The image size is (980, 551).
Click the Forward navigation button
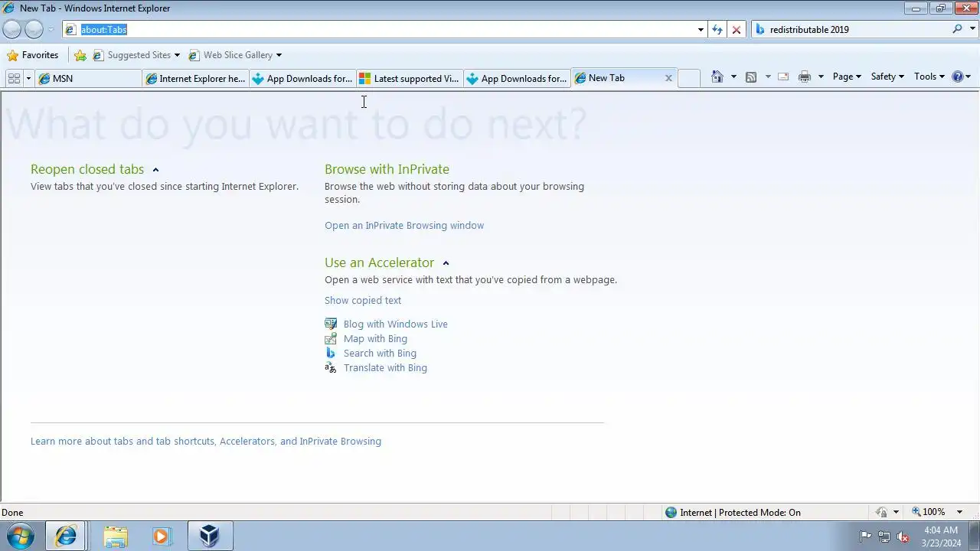tap(34, 29)
